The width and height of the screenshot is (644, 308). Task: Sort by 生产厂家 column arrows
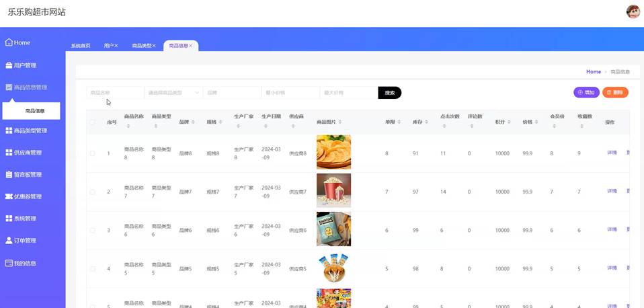point(238,126)
